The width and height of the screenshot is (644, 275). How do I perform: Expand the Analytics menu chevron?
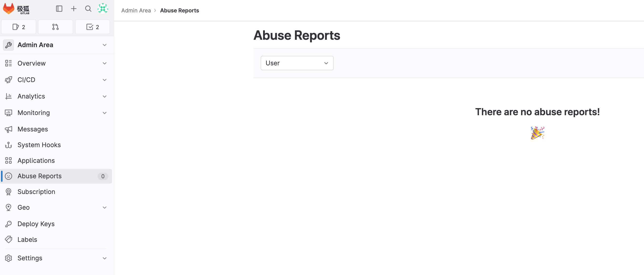coord(104,96)
